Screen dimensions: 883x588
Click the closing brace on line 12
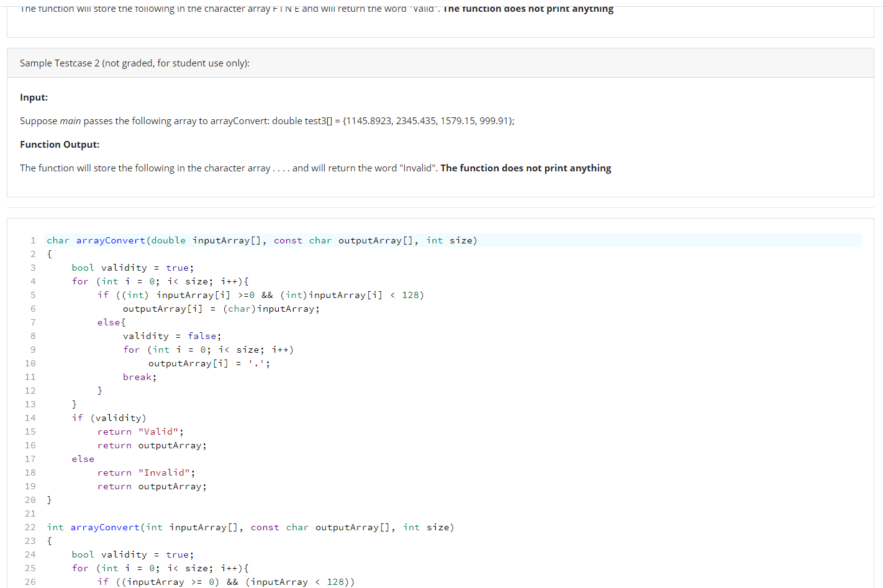100,391
